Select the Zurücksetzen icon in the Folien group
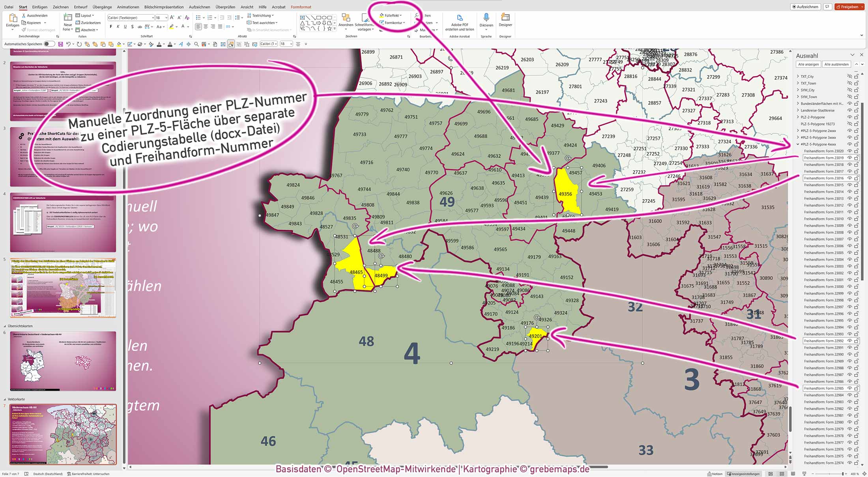 pyautogui.click(x=78, y=22)
